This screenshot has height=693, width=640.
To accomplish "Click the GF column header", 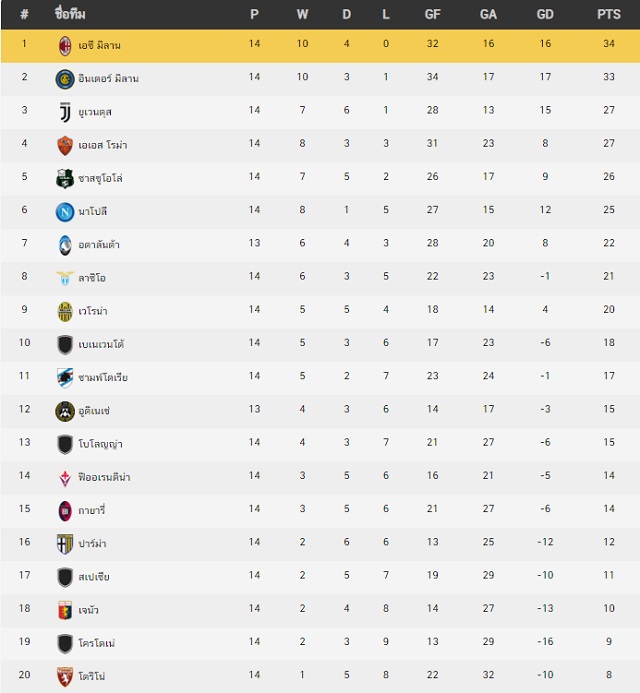I will tap(432, 15).
